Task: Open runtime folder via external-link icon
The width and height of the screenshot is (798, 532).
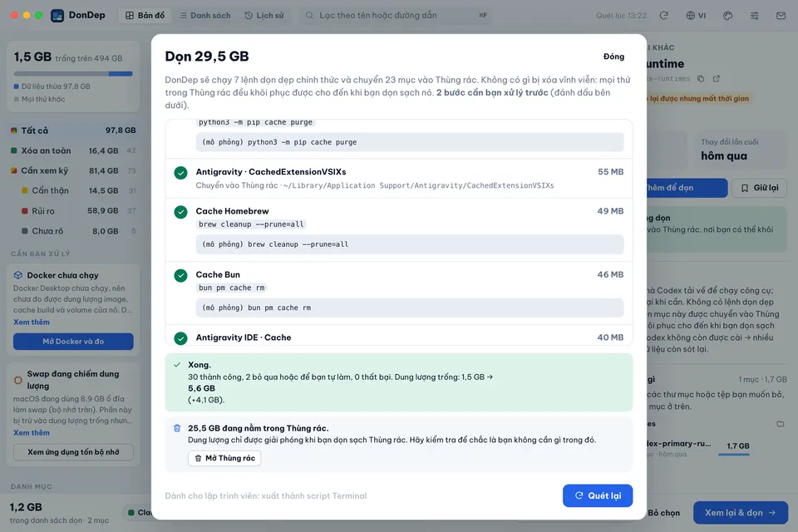Action: [717, 78]
